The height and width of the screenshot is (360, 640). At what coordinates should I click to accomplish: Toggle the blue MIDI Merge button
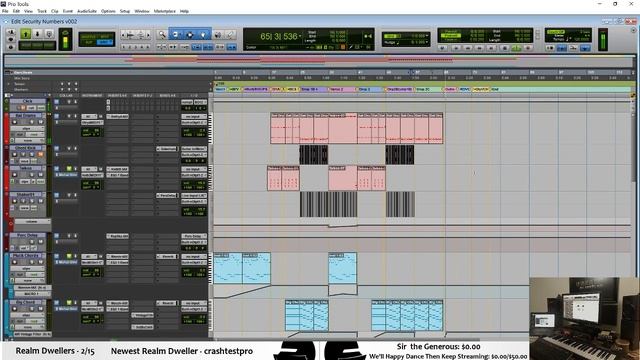pyautogui.click(x=585, y=48)
